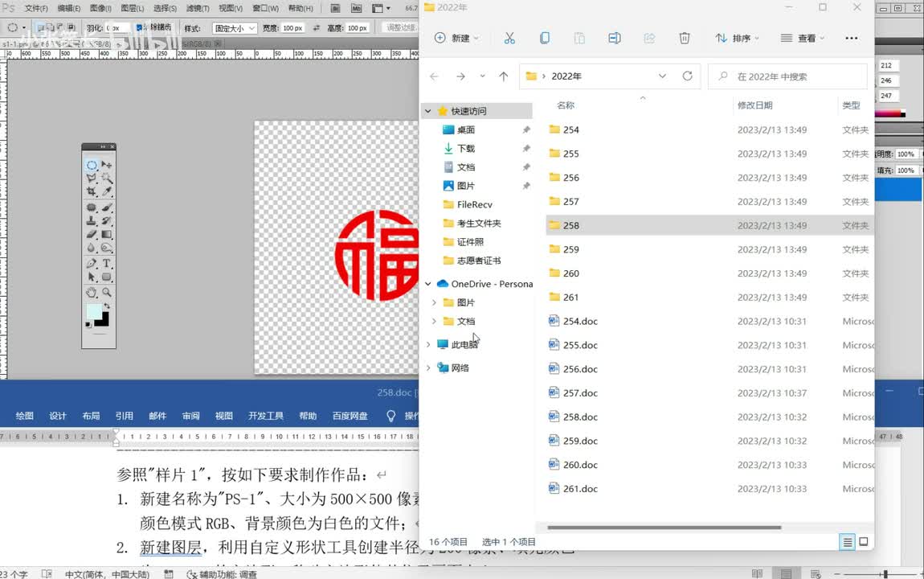Switch Explorer to details view toggle
This screenshot has width=924, height=579.
pyautogui.click(x=848, y=542)
